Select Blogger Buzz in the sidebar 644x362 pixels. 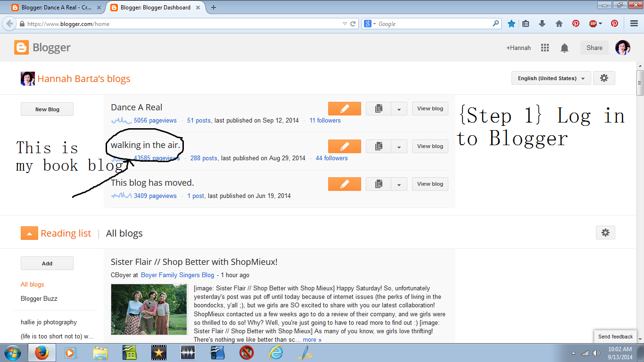coord(39,298)
